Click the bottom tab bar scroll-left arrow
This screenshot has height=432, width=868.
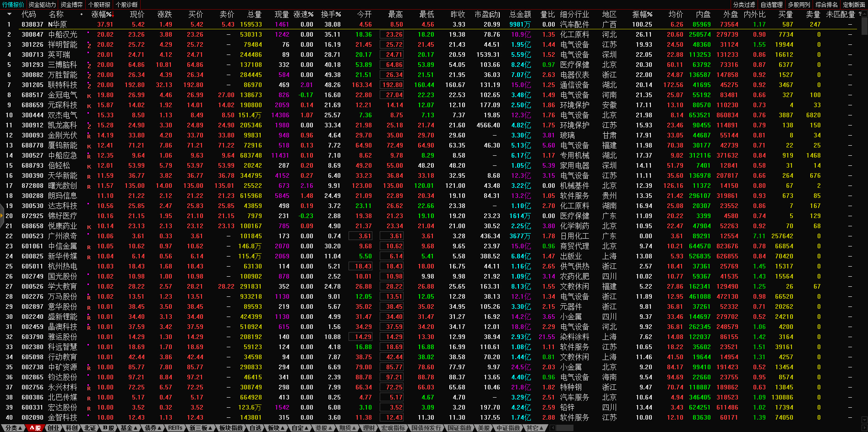[x=552, y=428]
